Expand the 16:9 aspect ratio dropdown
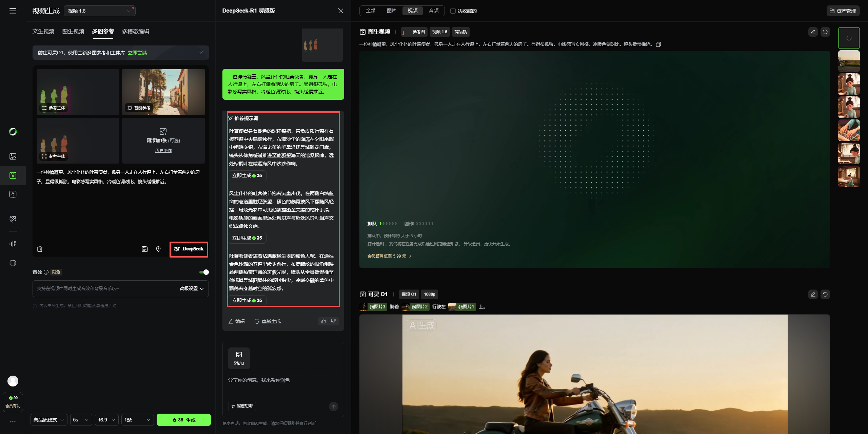This screenshot has height=434, width=868. (106, 420)
